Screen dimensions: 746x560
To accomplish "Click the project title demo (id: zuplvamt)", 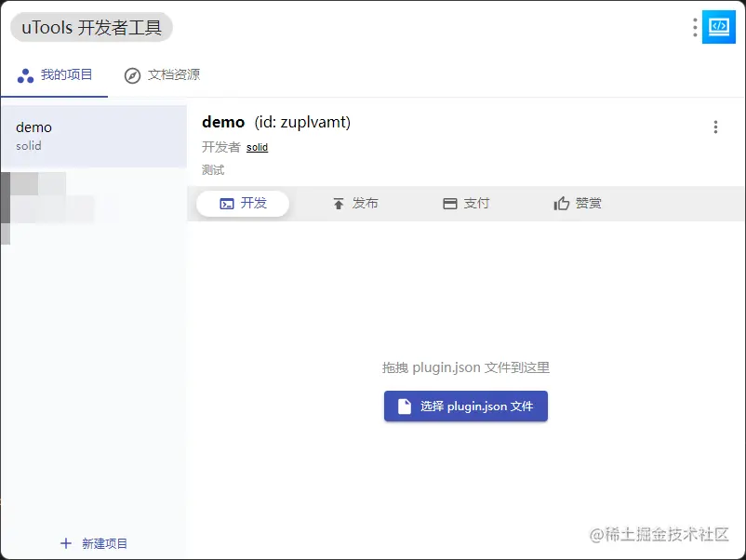I will pos(276,122).
